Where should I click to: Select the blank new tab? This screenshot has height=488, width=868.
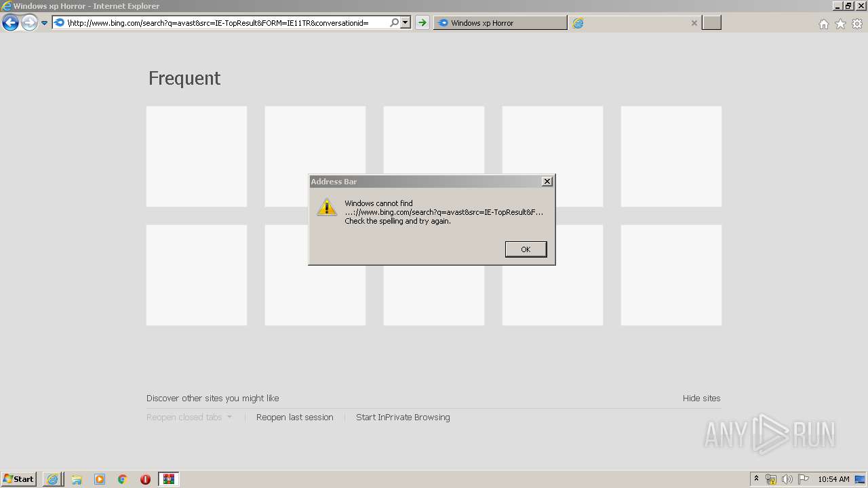(x=636, y=23)
